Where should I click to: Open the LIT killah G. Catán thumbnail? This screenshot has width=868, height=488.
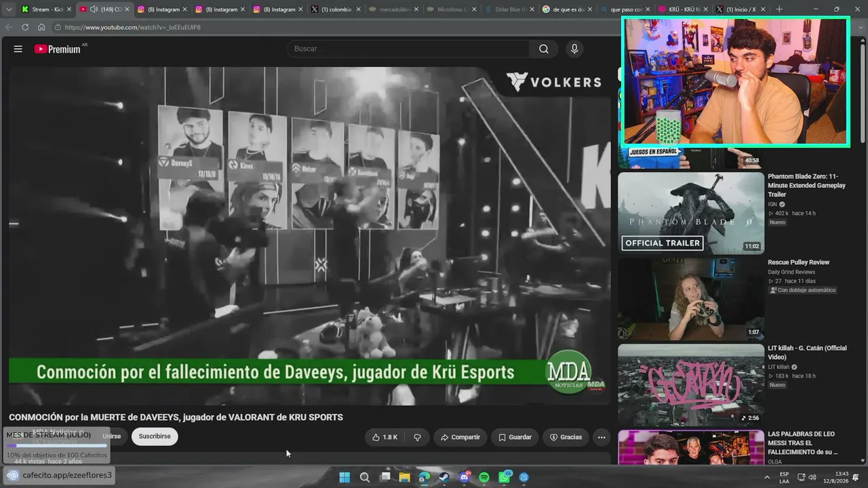tap(691, 385)
